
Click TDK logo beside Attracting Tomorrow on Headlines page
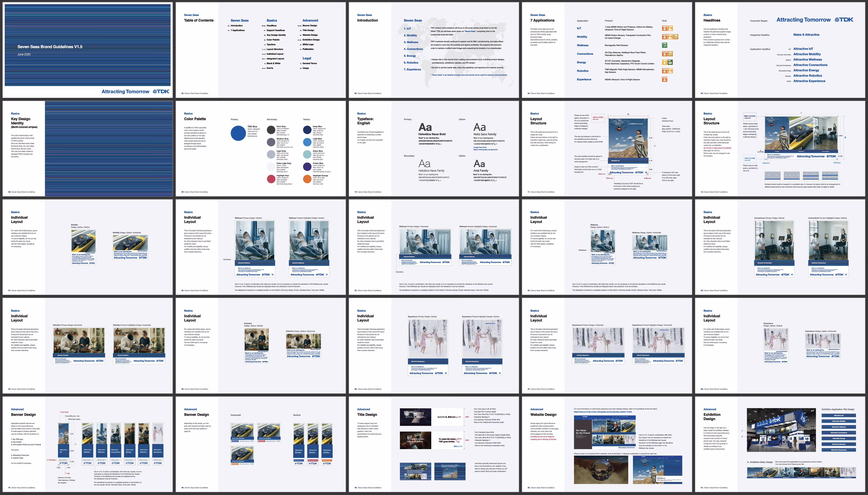[844, 20]
